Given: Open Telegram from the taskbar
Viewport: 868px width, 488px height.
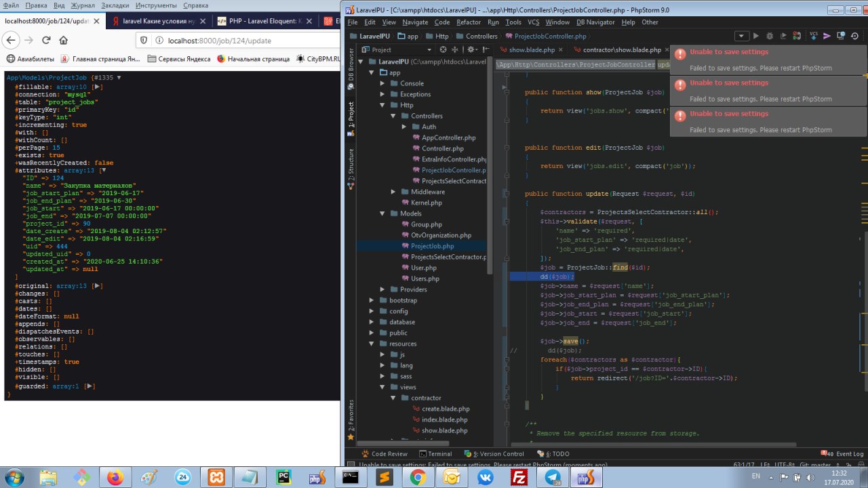Looking at the screenshot, I should (x=551, y=478).
